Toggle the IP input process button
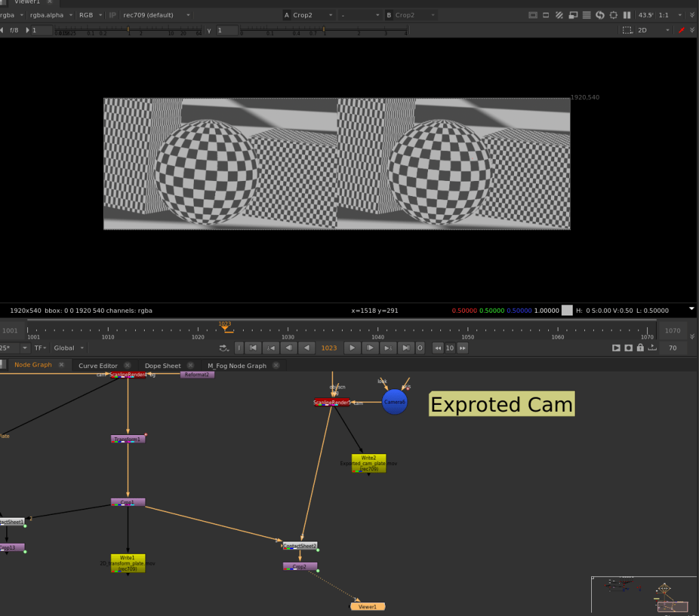The width and height of the screenshot is (699, 616). point(113,15)
